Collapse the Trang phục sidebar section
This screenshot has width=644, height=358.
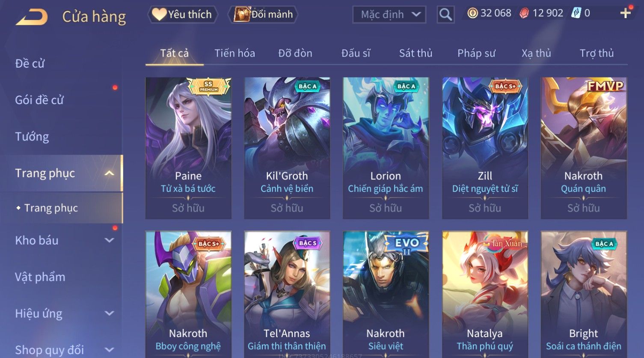[x=110, y=173]
